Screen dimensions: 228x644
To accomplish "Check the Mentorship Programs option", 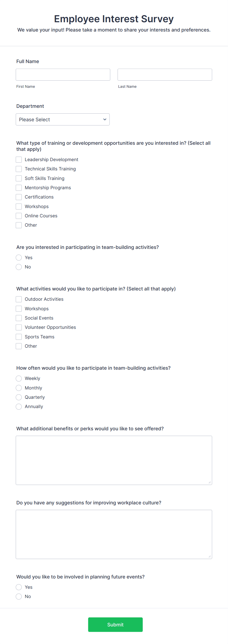I will tap(19, 188).
